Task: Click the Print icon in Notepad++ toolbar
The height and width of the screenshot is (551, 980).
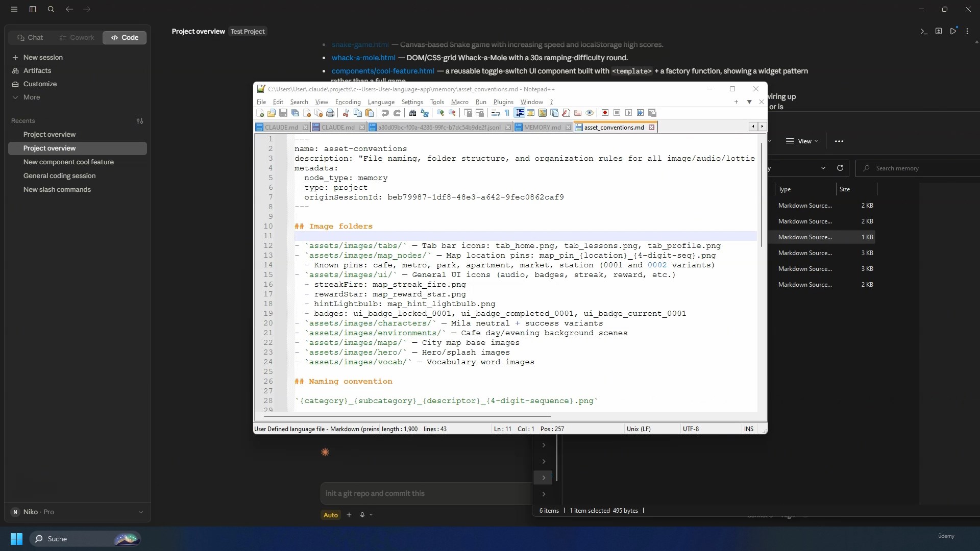Action: [x=330, y=113]
